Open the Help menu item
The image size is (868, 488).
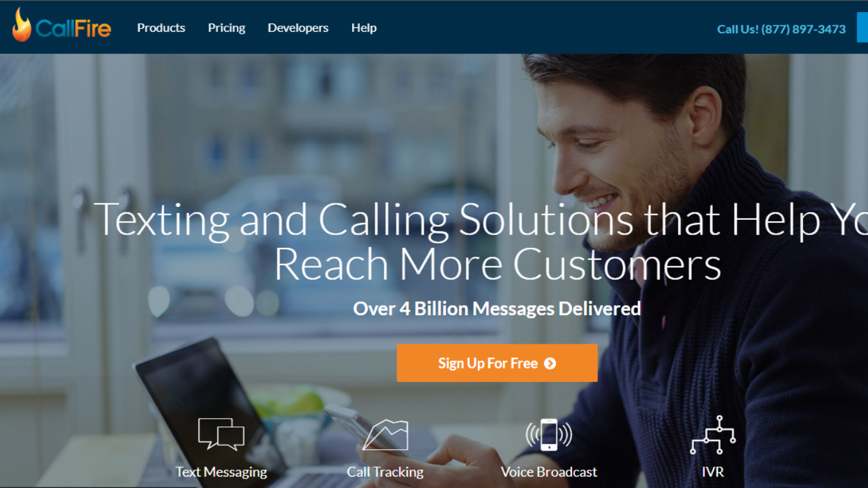[364, 28]
